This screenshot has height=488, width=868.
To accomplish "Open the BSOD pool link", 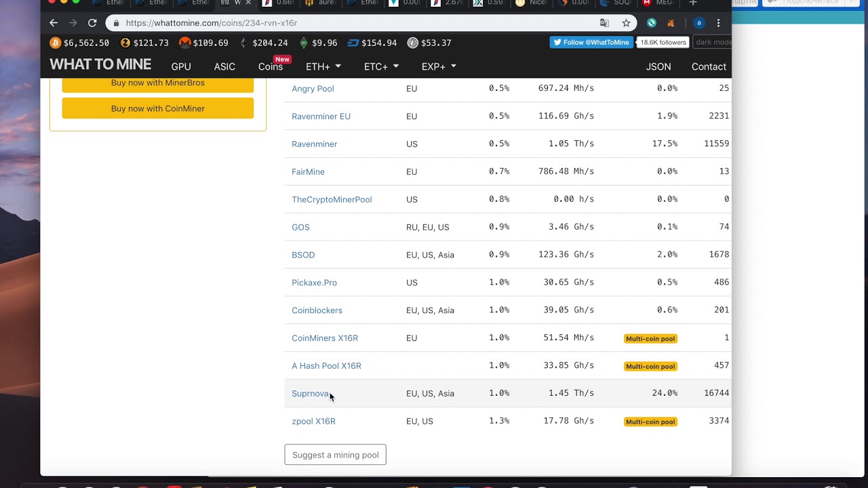I will [x=303, y=256].
